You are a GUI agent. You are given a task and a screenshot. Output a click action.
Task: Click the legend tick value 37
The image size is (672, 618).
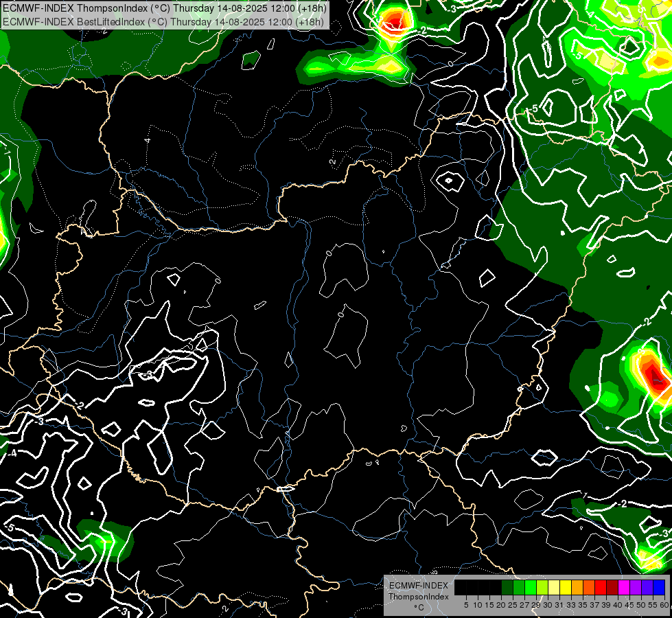594,605
